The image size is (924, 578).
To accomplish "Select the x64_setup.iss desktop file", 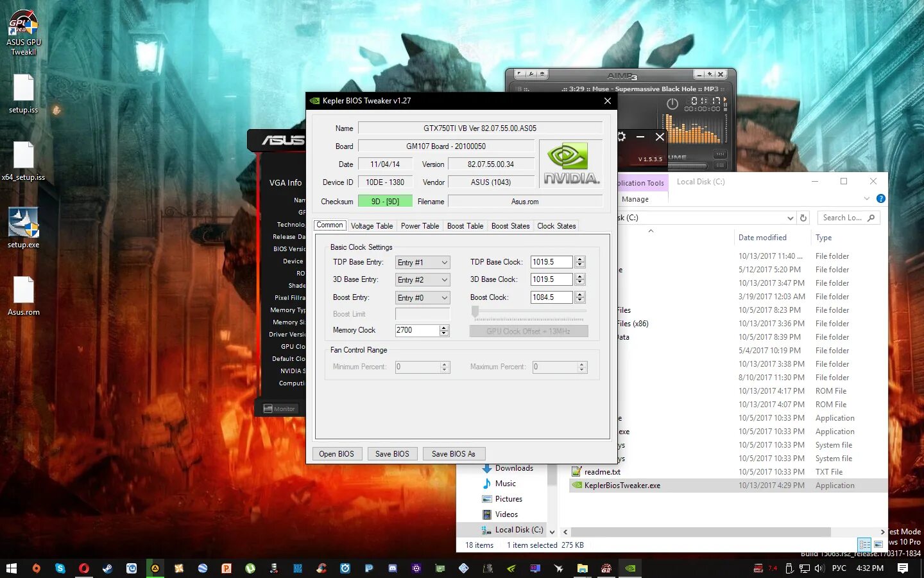I will click(x=23, y=161).
